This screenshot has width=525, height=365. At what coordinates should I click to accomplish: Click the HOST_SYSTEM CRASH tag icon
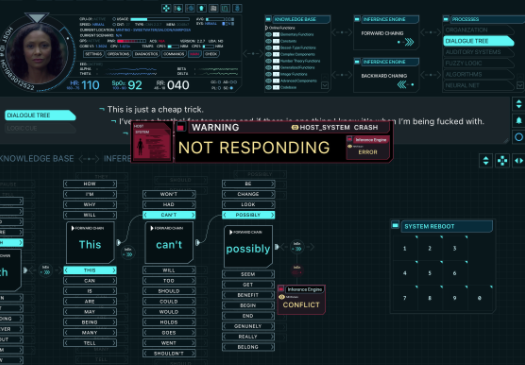(295, 128)
